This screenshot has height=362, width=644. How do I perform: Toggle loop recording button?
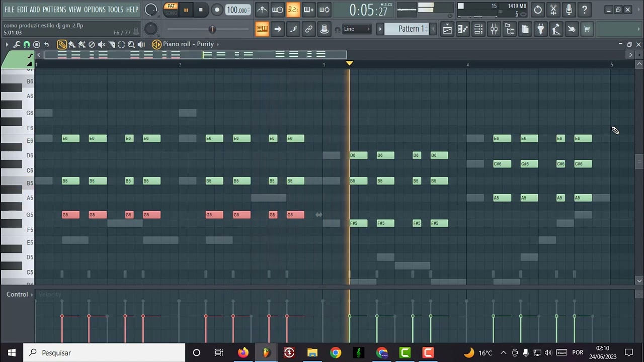coord(325,10)
